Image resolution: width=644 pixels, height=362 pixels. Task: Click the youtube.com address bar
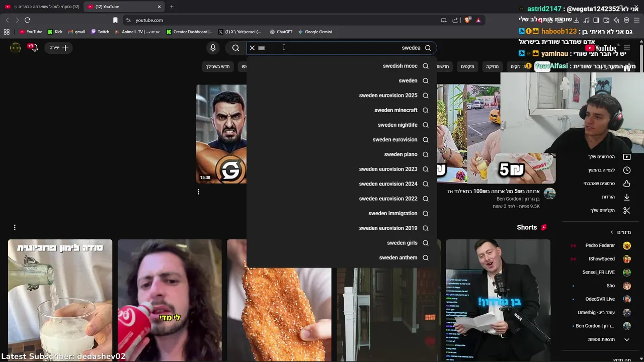click(282, 20)
